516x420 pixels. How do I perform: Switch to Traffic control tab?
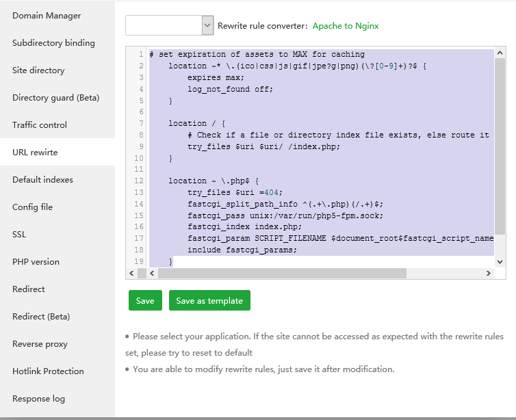[x=40, y=124]
